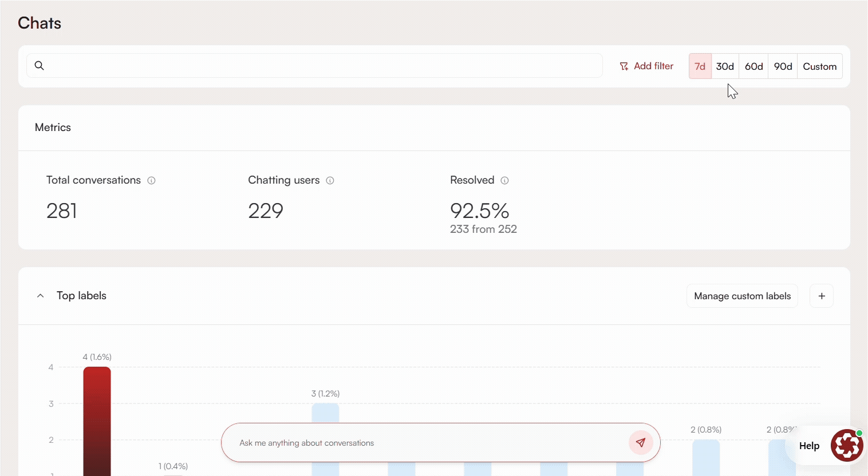Click info icon beside Resolved metric
This screenshot has width=868, height=476.
(504, 181)
